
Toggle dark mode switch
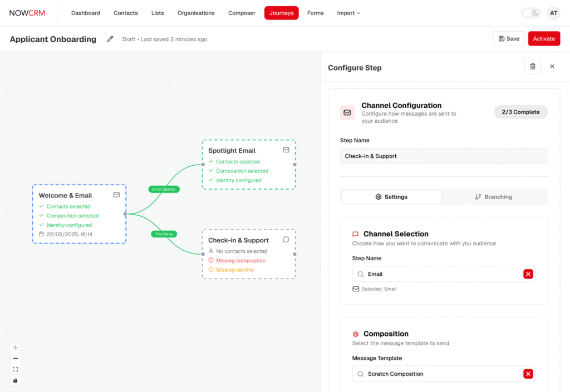pyautogui.click(x=531, y=13)
